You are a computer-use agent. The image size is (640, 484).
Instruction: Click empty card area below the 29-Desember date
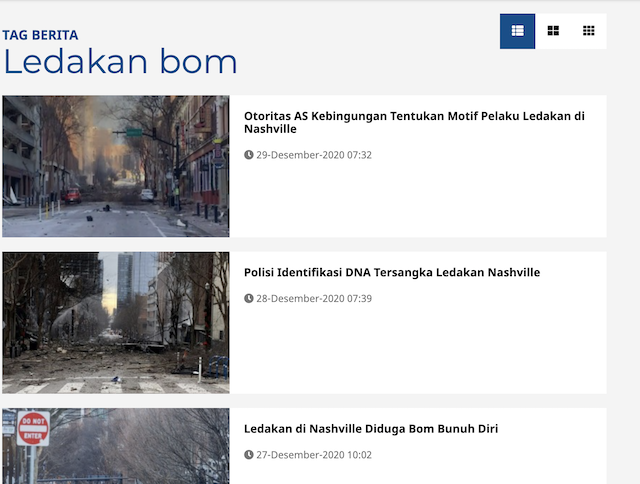[418, 200]
